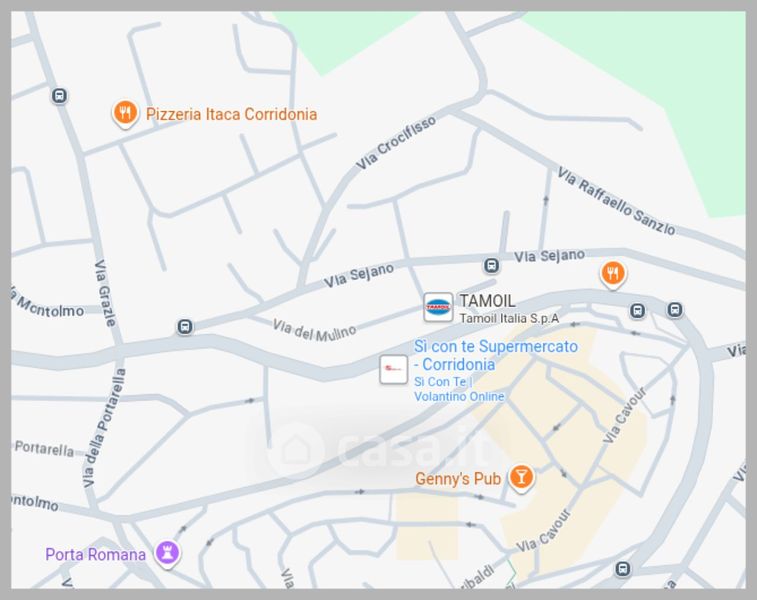Open the Si con te Supermercato logo marker
This screenshot has height=600, width=757.
(393, 369)
